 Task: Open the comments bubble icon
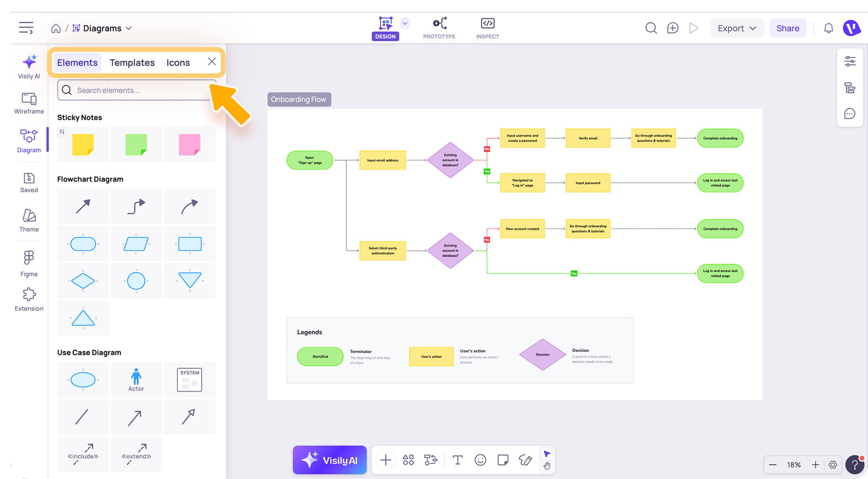click(850, 114)
